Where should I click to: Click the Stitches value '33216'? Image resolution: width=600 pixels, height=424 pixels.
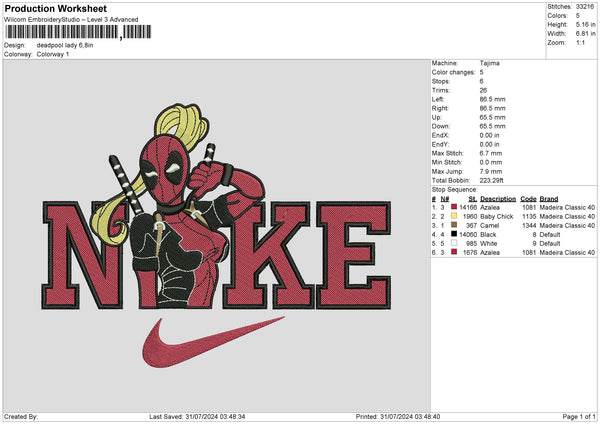pos(585,7)
